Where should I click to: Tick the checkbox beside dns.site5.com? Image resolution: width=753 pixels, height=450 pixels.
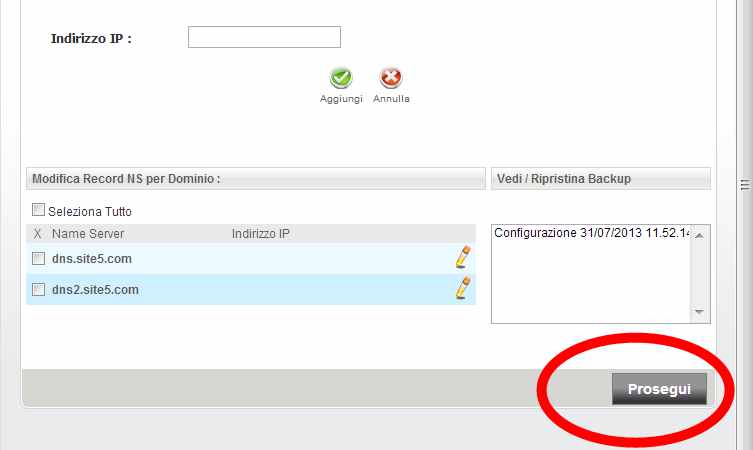pos(39,258)
